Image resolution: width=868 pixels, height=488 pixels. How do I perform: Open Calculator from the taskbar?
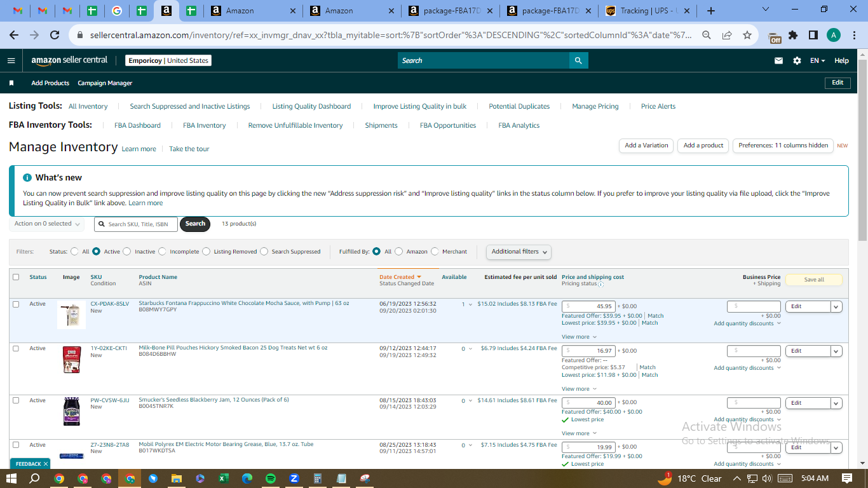(x=318, y=478)
